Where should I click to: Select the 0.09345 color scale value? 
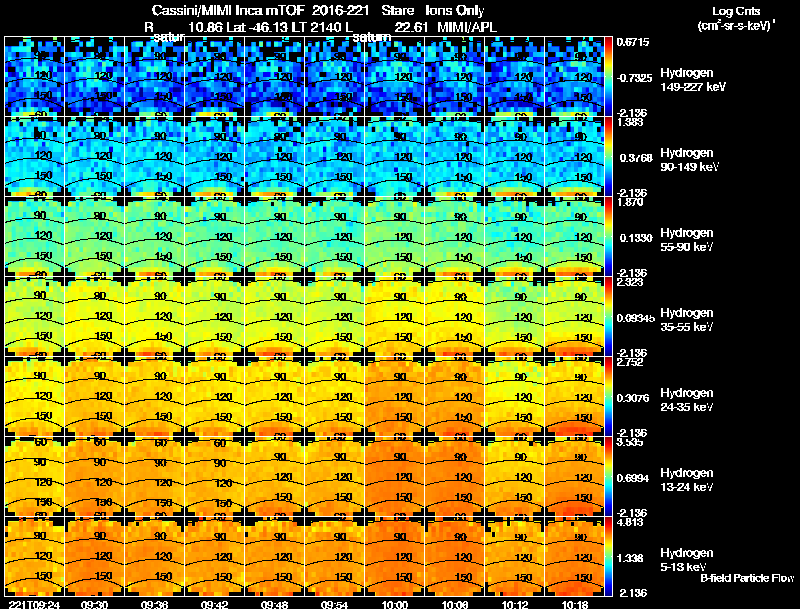tap(636, 318)
